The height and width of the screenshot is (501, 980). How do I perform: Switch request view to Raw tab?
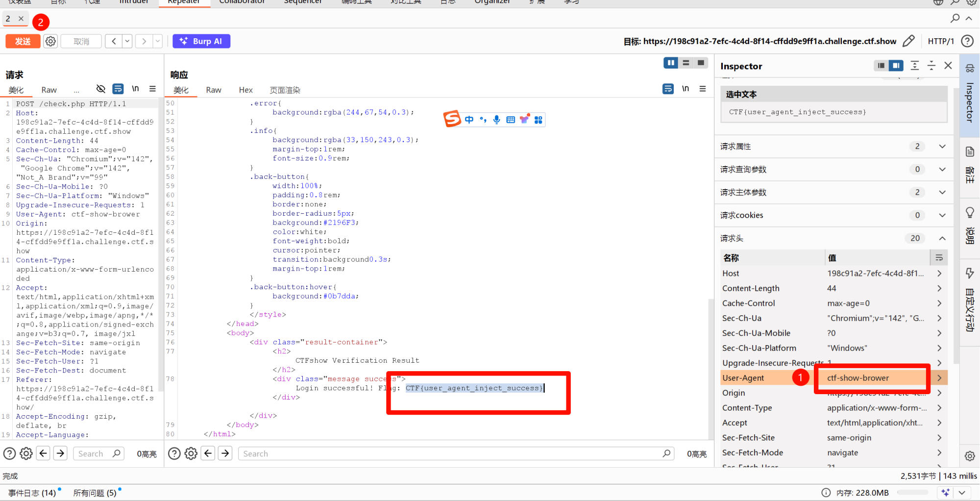pyautogui.click(x=49, y=90)
